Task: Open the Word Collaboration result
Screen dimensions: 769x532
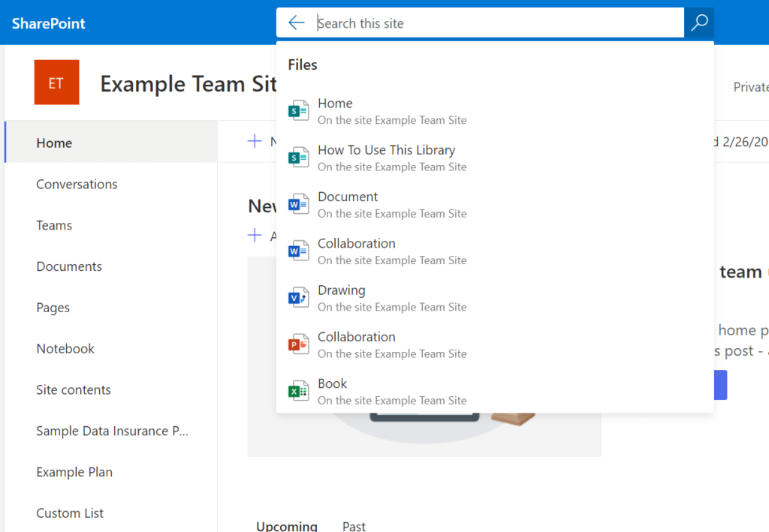Action: click(495, 251)
